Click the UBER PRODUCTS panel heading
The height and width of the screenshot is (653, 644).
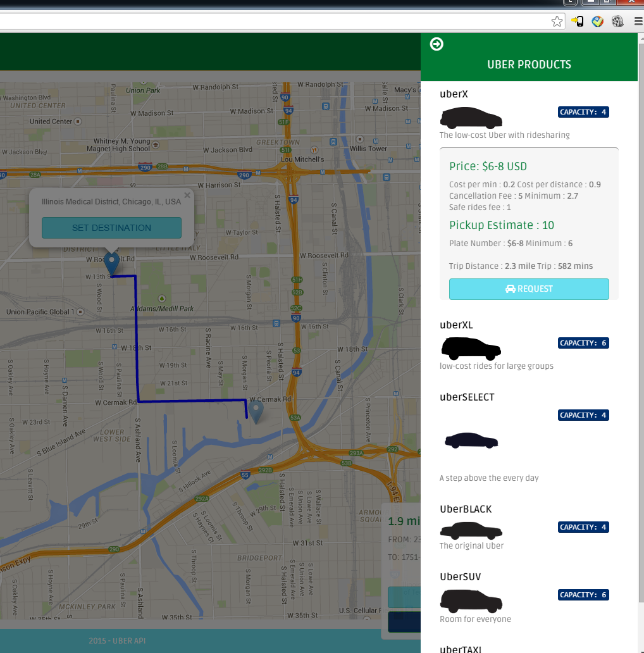(x=529, y=65)
